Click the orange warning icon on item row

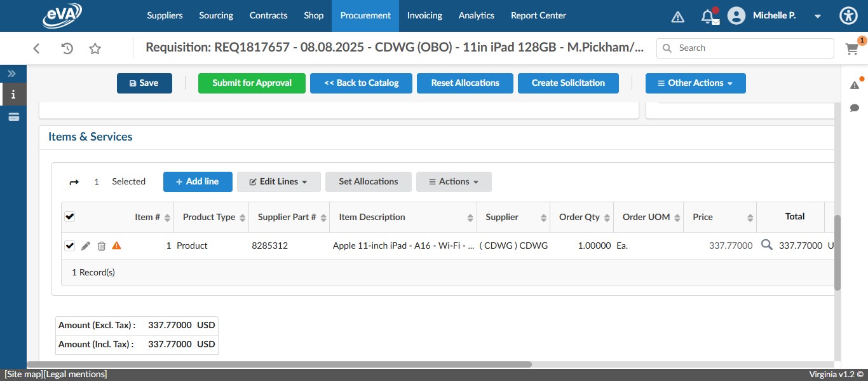click(116, 246)
